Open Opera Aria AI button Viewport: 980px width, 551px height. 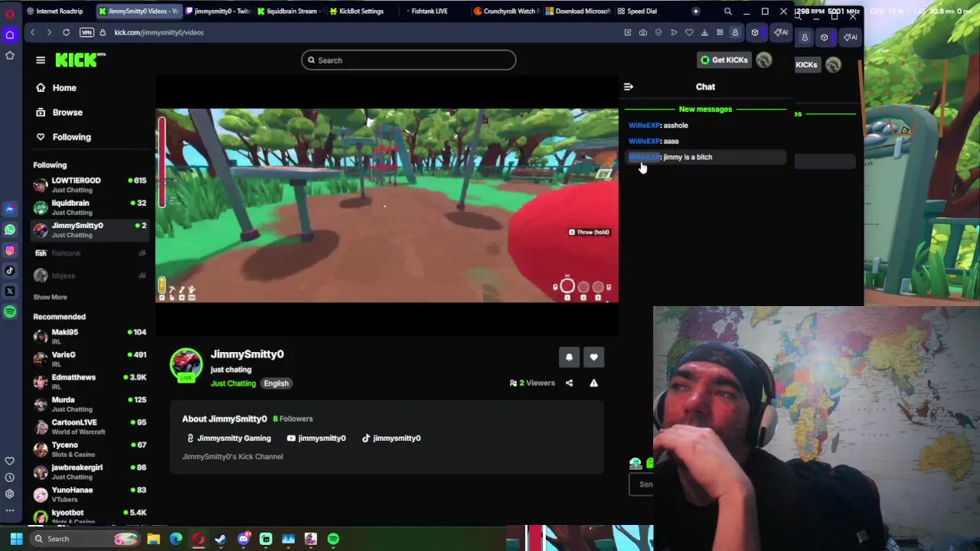[781, 32]
